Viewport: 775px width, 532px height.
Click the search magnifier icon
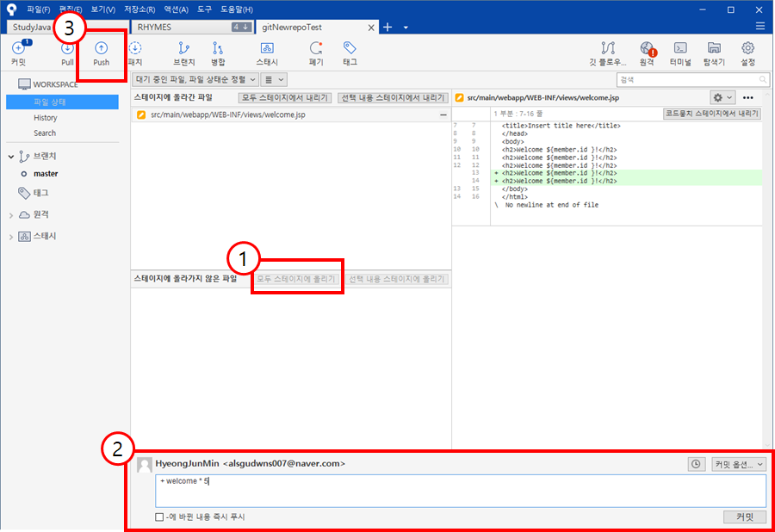click(x=763, y=79)
